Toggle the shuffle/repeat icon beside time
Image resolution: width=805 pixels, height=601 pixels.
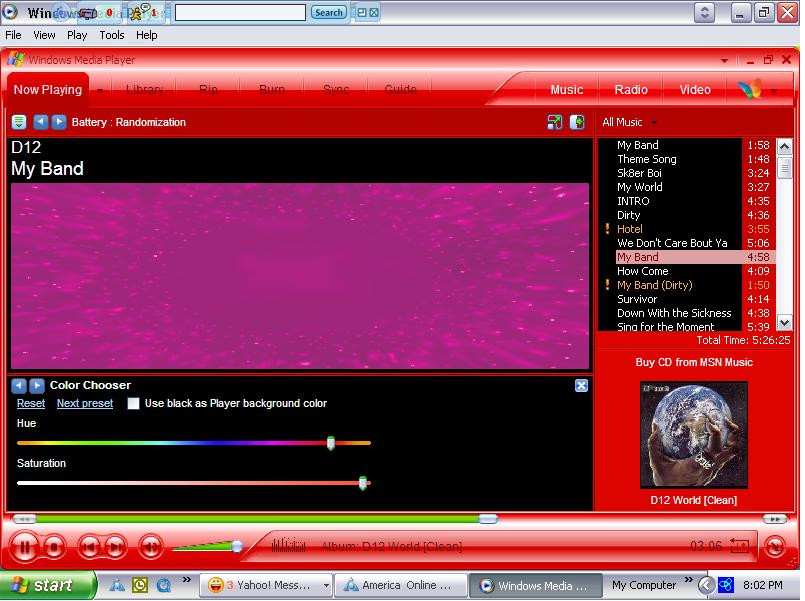(739, 546)
